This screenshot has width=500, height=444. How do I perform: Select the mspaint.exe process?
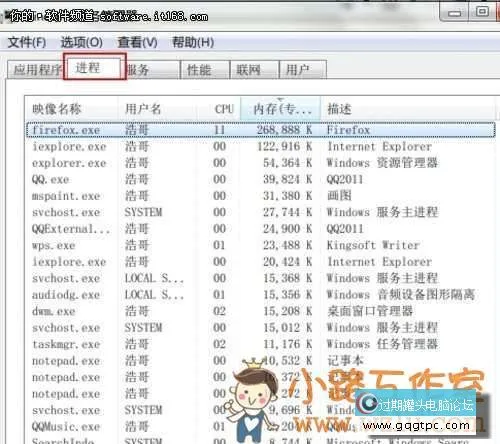[261, 196]
